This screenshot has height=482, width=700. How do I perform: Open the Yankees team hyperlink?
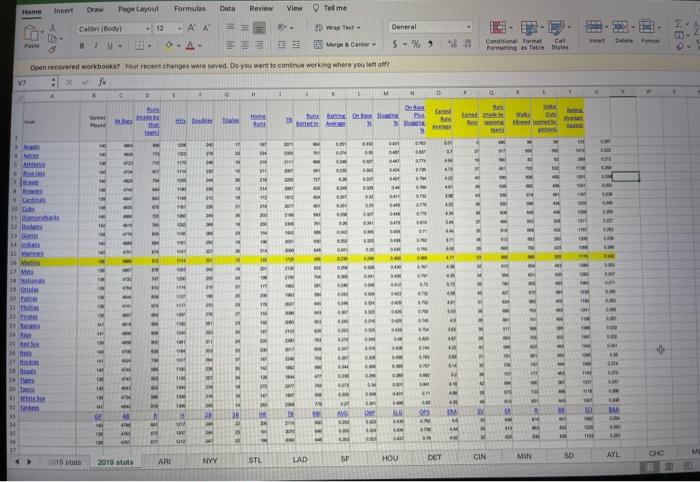click(x=29, y=407)
